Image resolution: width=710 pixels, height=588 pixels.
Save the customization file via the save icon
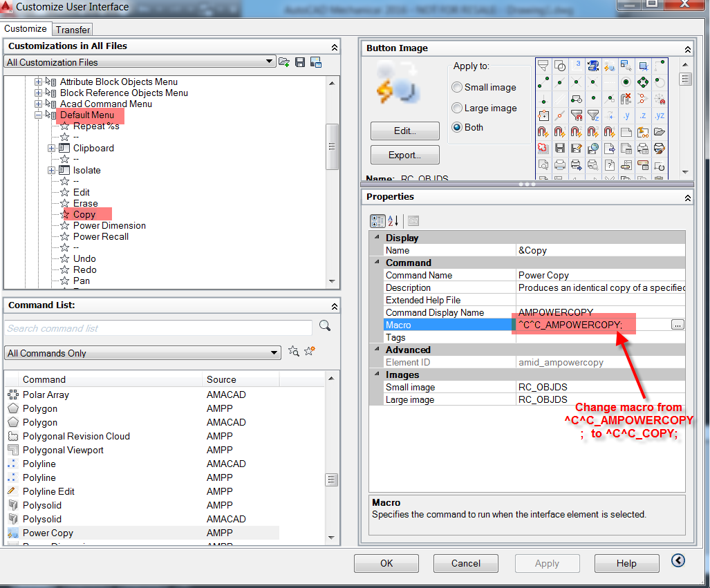(x=299, y=61)
